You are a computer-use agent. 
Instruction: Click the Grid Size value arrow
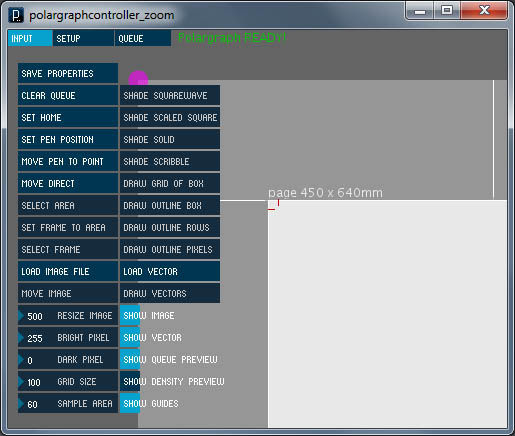point(21,381)
